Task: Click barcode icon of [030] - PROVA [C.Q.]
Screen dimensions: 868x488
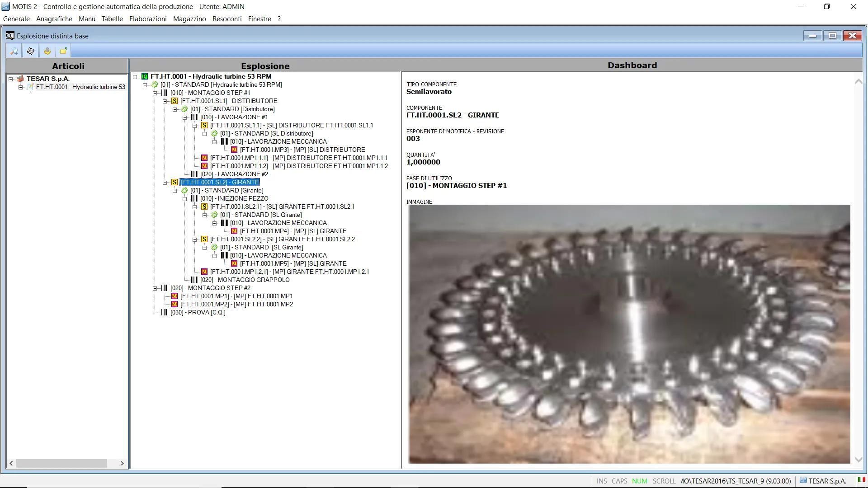Action: [165, 312]
